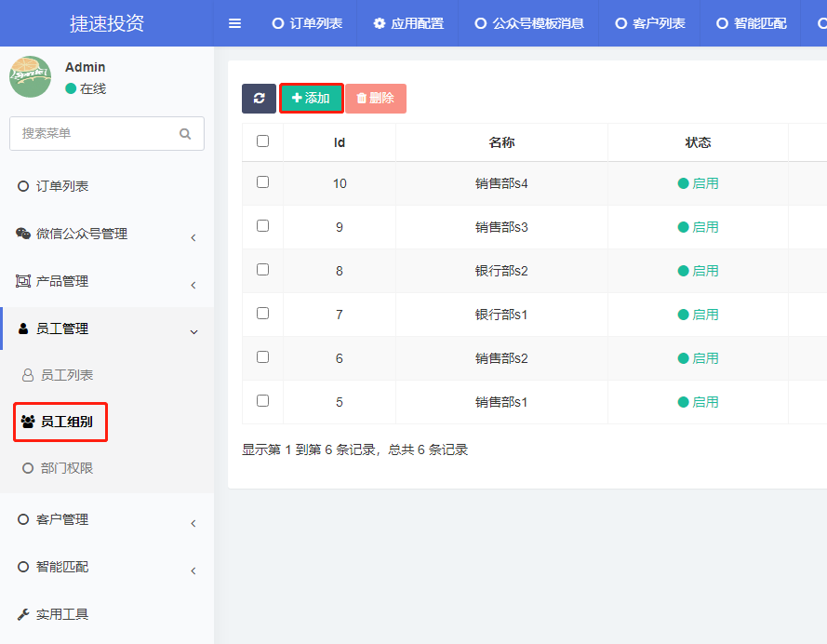Switch to the 客户列表 top tab
The width and height of the screenshot is (827, 644).
point(649,23)
